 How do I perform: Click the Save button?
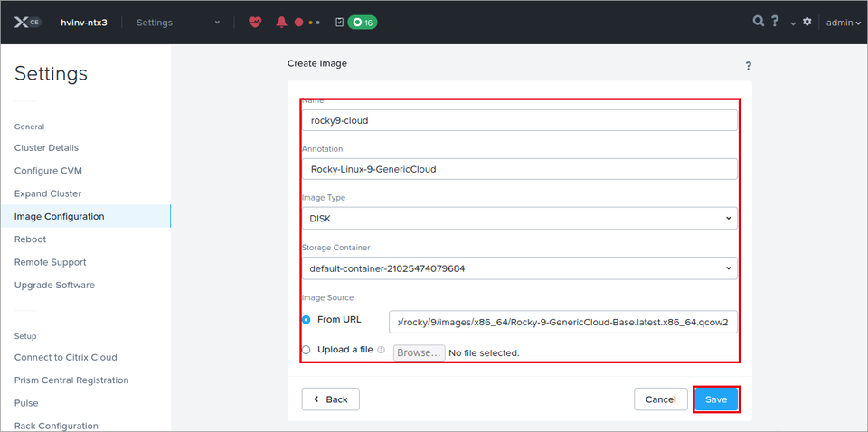716,399
